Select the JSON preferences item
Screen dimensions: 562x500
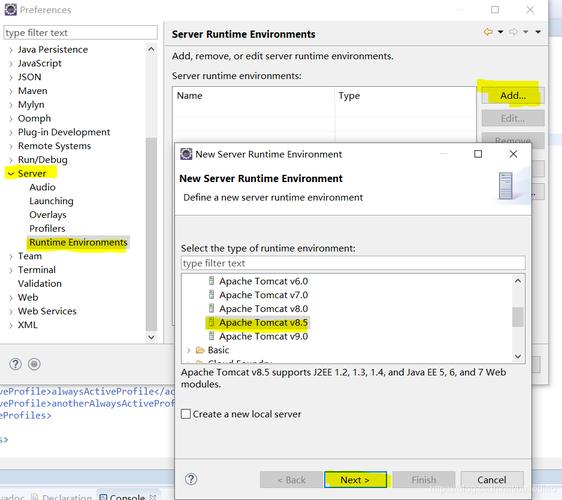(x=29, y=77)
